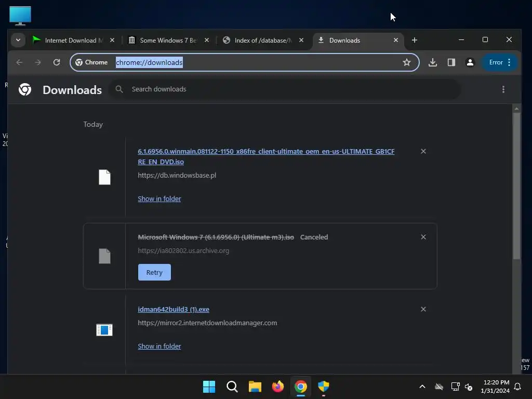This screenshot has height=399, width=532.
Task: Remove the canceled Microsoft Windows 7 entry
Action: point(423,237)
